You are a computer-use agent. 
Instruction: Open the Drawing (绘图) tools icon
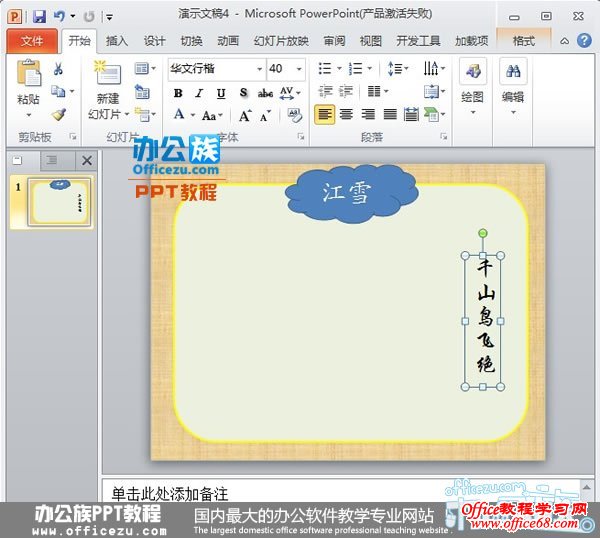click(473, 73)
